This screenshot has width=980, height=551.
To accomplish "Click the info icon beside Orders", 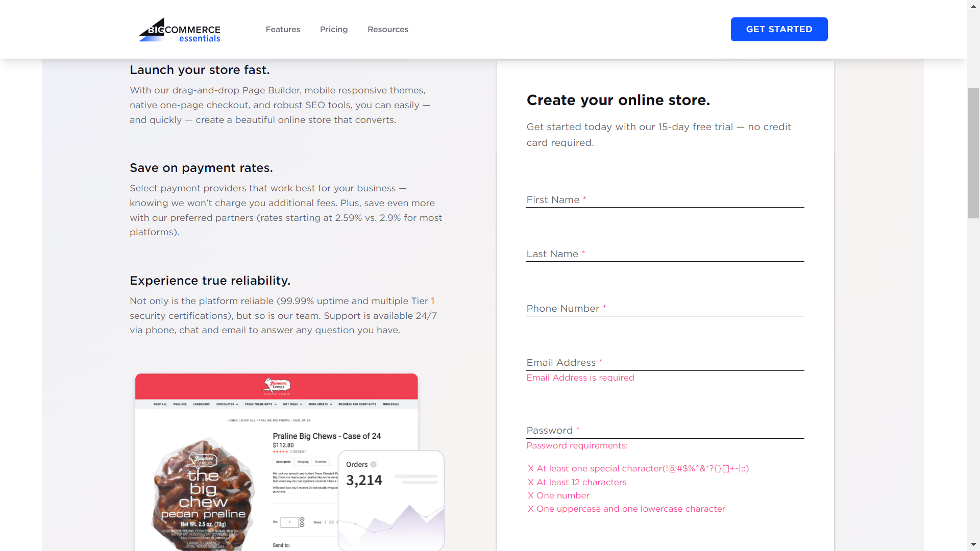I will (374, 464).
